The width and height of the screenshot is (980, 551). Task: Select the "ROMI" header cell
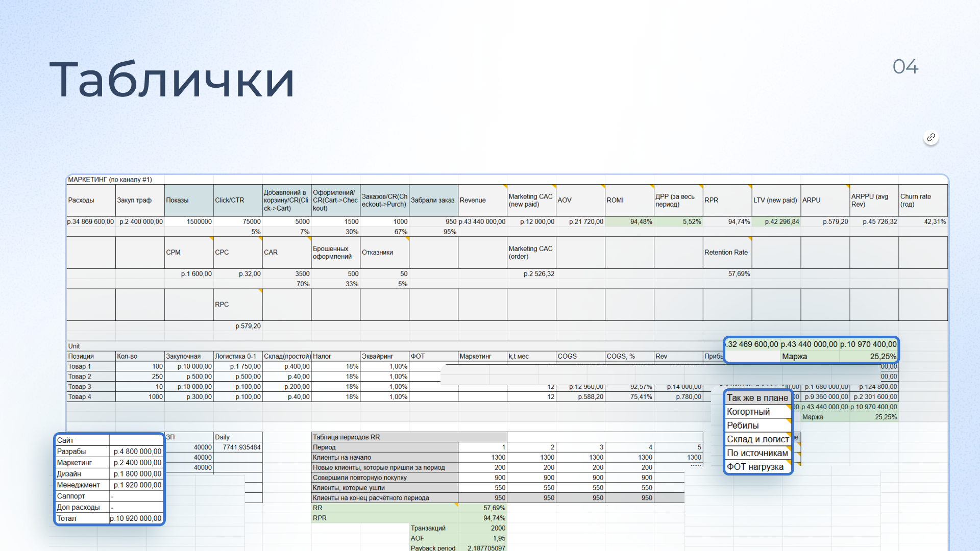pyautogui.click(x=629, y=201)
